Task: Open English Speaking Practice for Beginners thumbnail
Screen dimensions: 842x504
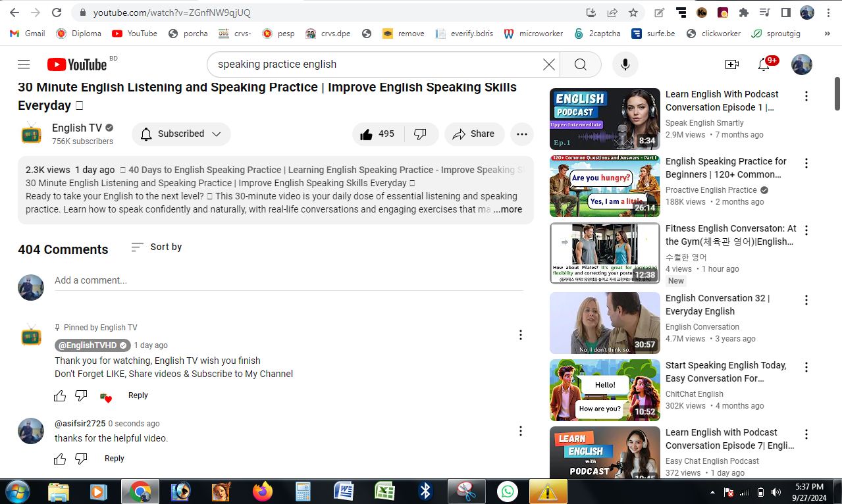Action: pos(604,186)
